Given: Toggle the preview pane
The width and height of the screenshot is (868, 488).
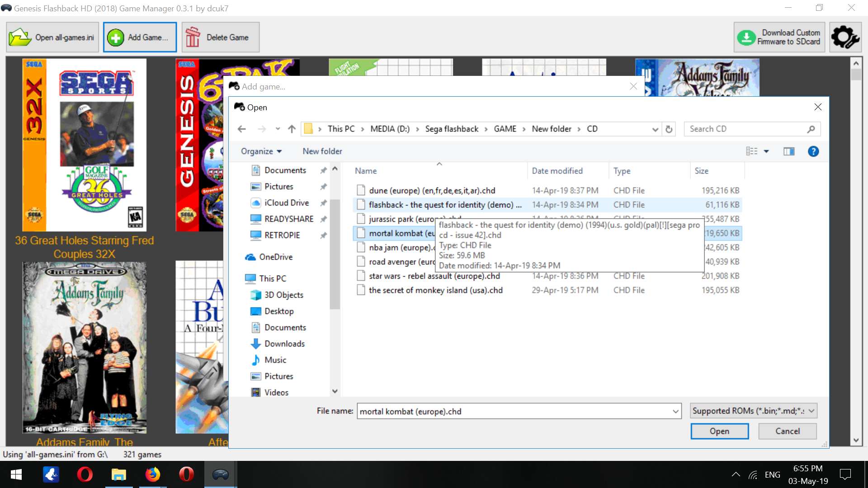Looking at the screenshot, I should pos(789,151).
